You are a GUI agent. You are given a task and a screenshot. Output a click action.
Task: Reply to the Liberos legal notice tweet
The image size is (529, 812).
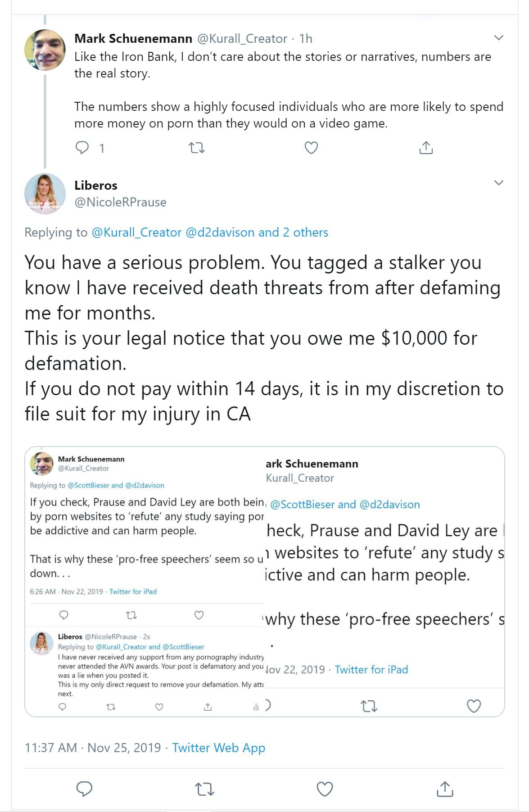point(85,789)
